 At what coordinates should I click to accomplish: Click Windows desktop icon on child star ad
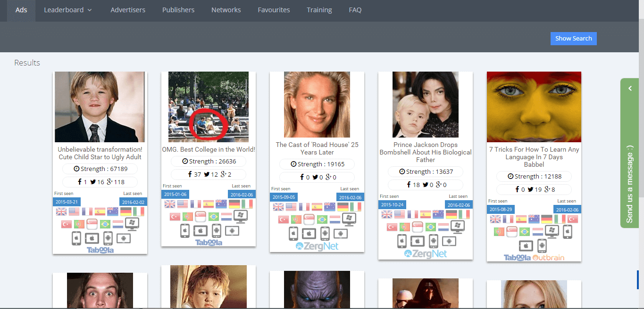(x=132, y=224)
